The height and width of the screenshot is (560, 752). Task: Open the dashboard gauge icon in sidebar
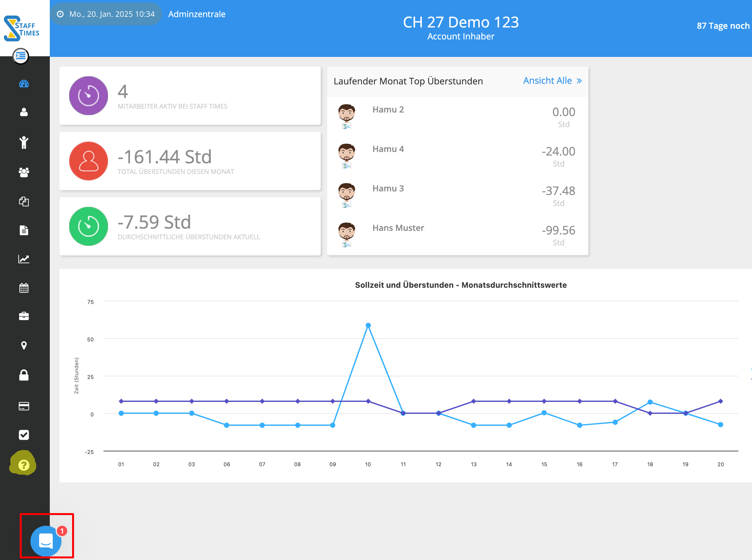tap(24, 84)
